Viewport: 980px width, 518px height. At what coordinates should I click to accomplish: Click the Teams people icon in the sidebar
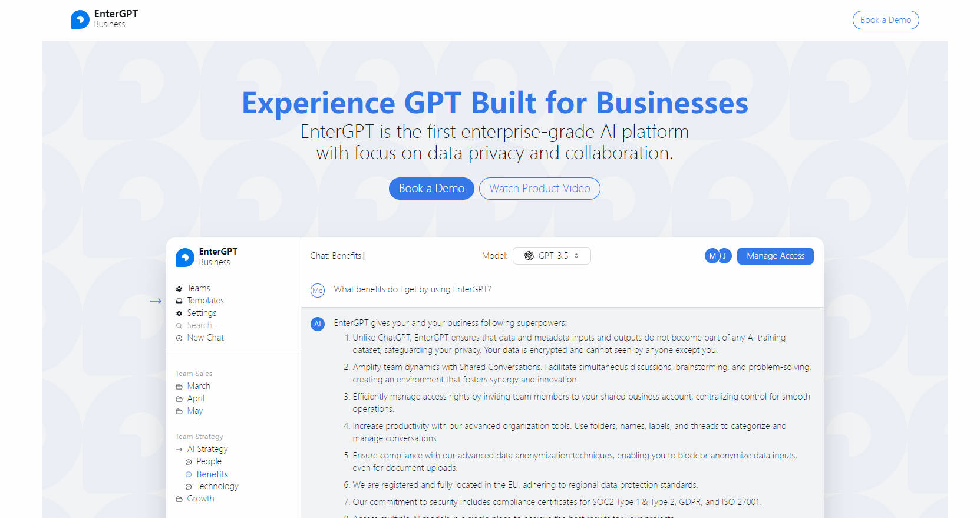tap(179, 289)
